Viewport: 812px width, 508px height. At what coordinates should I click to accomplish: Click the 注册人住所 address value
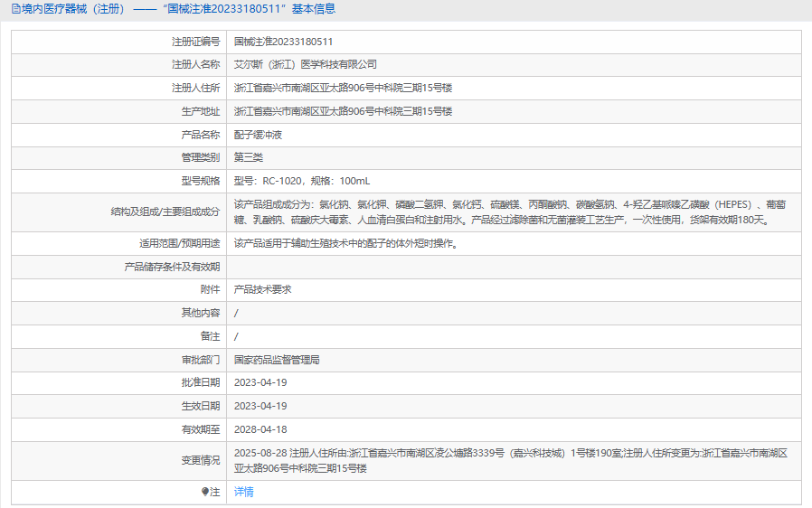tap(343, 89)
